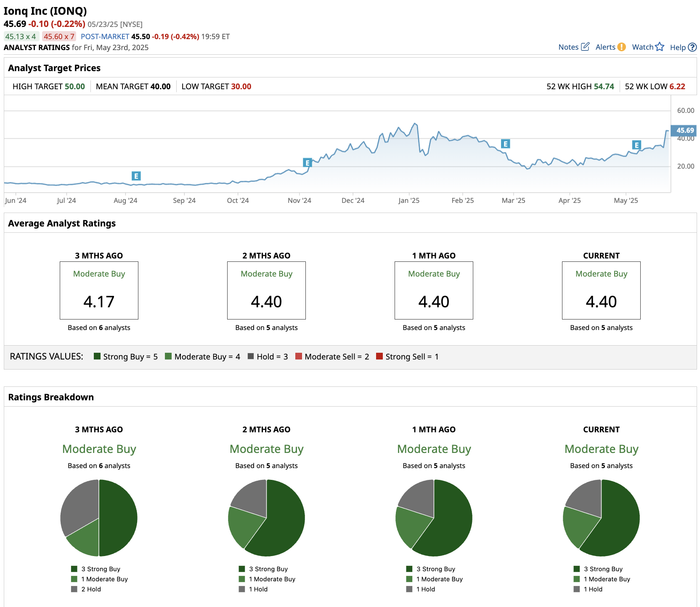Click the 45.69 current price tag on chart
Screen dimensions: 700x607
tap(684, 130)
